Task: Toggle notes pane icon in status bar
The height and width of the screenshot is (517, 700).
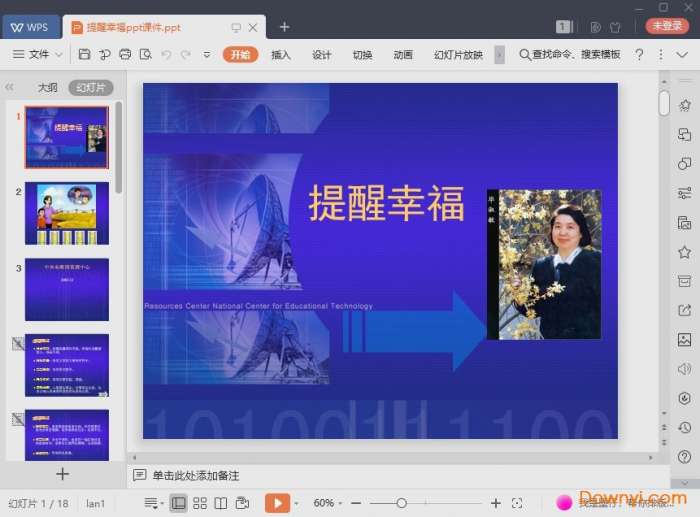Action: coord(151,504)
